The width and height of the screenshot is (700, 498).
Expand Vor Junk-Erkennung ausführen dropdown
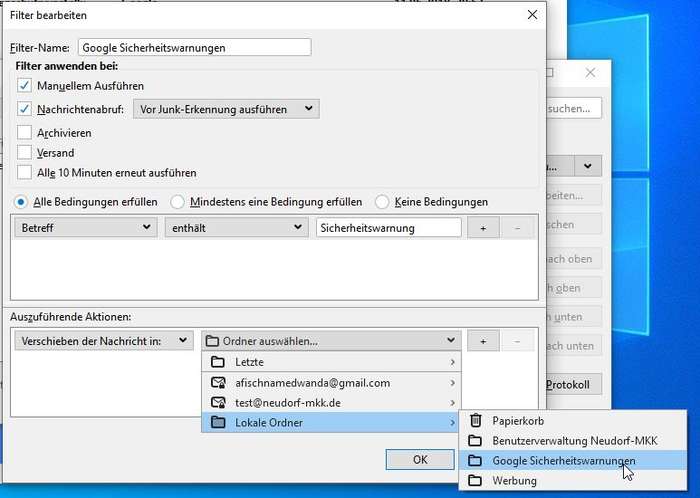pyautogui.click(x=226, y=109)
